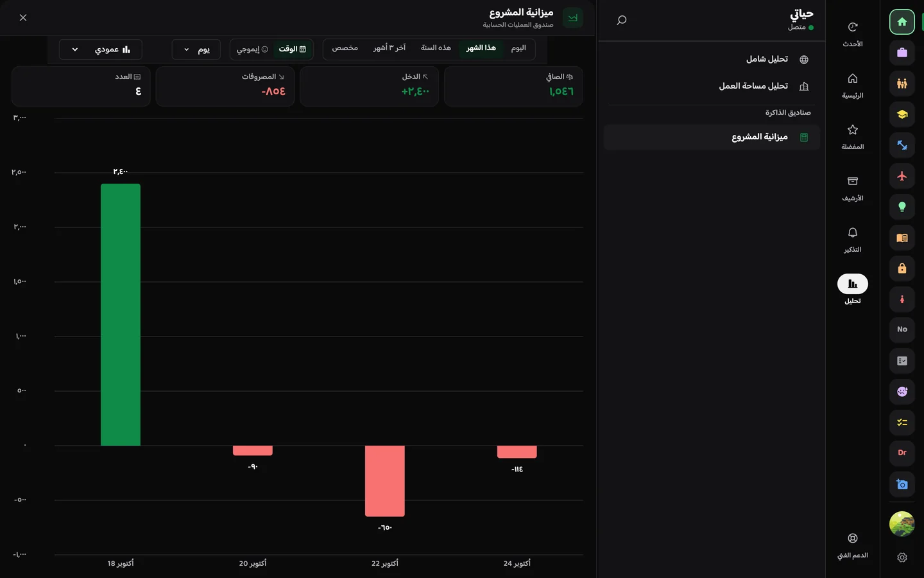Open the يوم interval dropdown
The height and width of the screenshot is (578, 924).
point(196,49)
